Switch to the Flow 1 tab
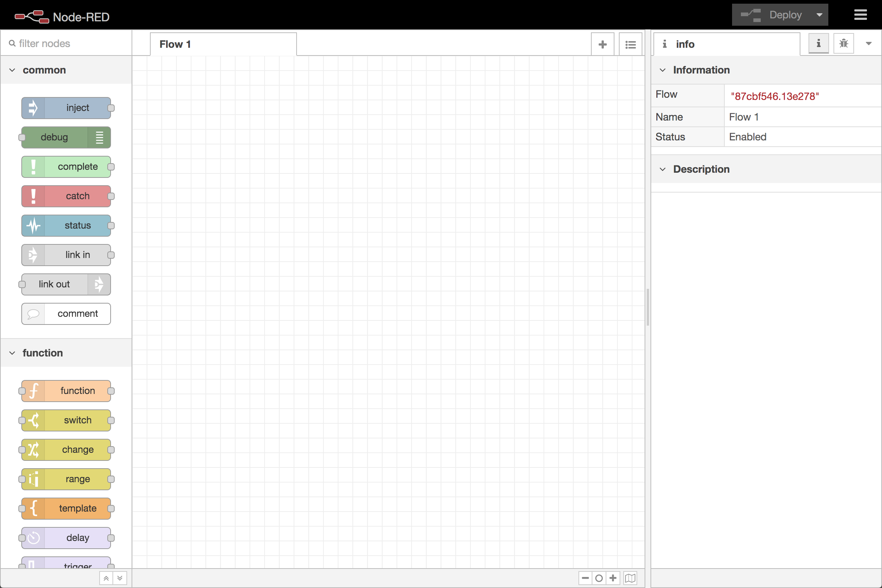Viewport: 882px width, 588px height. click(223, 44)
